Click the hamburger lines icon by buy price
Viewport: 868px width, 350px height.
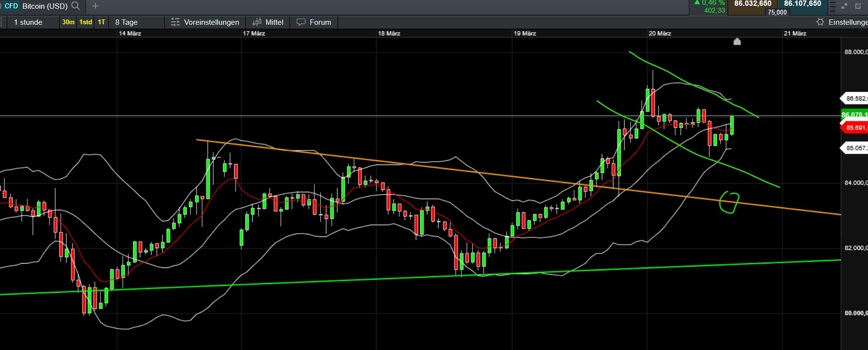832,6
